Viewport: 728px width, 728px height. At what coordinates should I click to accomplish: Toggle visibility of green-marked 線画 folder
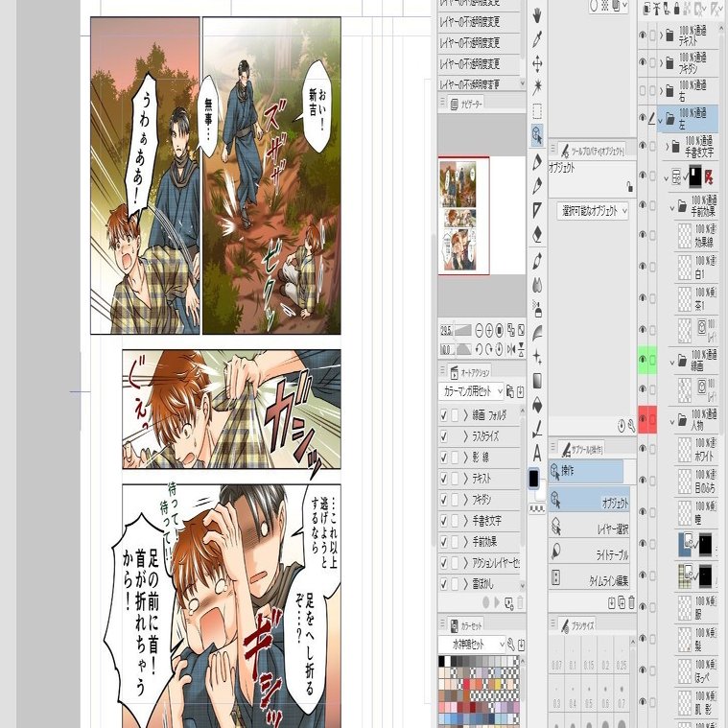pos(643,360)
